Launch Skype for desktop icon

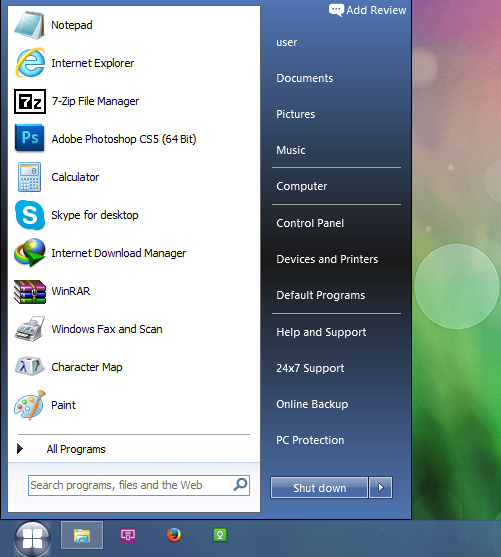click(30, 215)
